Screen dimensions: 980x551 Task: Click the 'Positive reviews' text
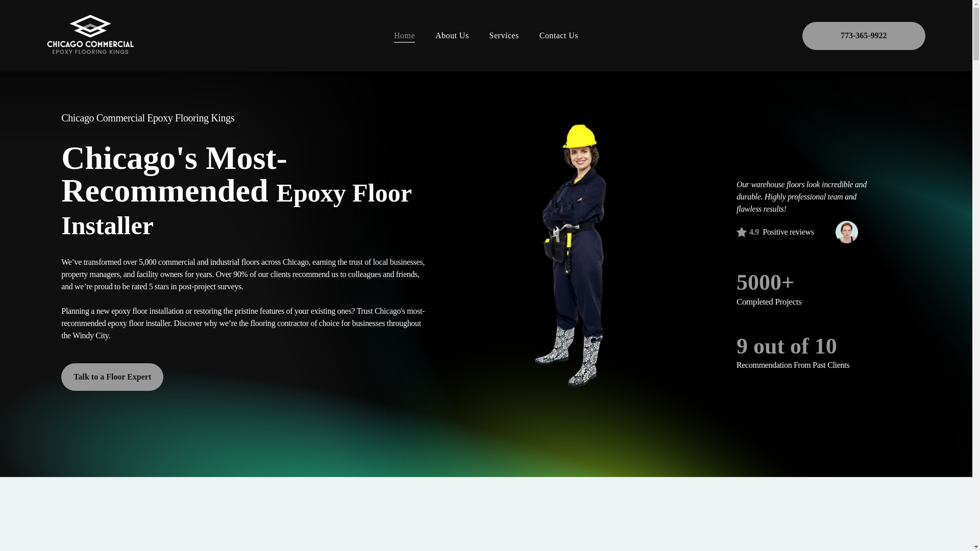788,232
